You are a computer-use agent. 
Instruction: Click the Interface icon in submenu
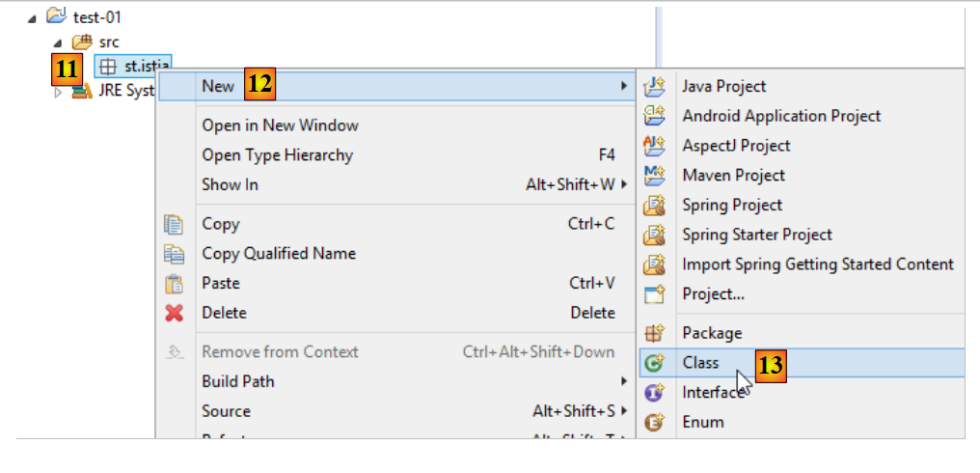click(655, 392)
